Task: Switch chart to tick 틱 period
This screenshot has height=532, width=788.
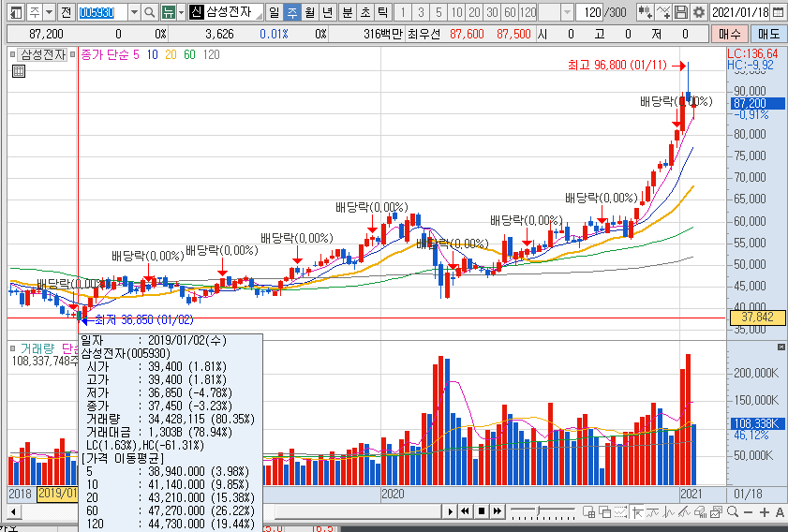Action: point(382,12)
